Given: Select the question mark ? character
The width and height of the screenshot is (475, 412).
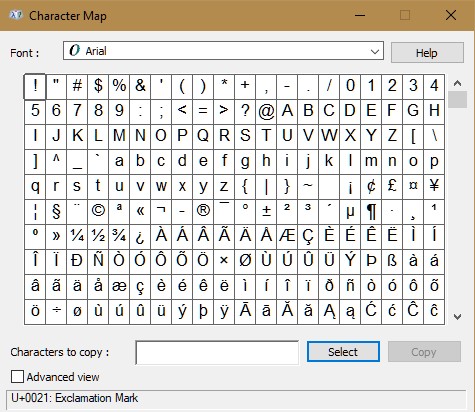Looking at the screenshot, I should pyautogui.click(x=245, y=112).
